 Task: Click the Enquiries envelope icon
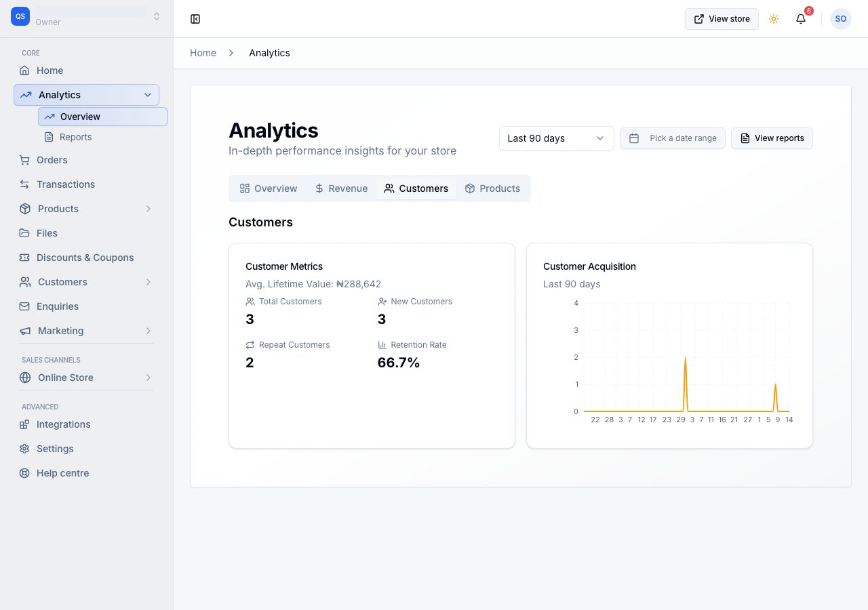coord(24,306)
